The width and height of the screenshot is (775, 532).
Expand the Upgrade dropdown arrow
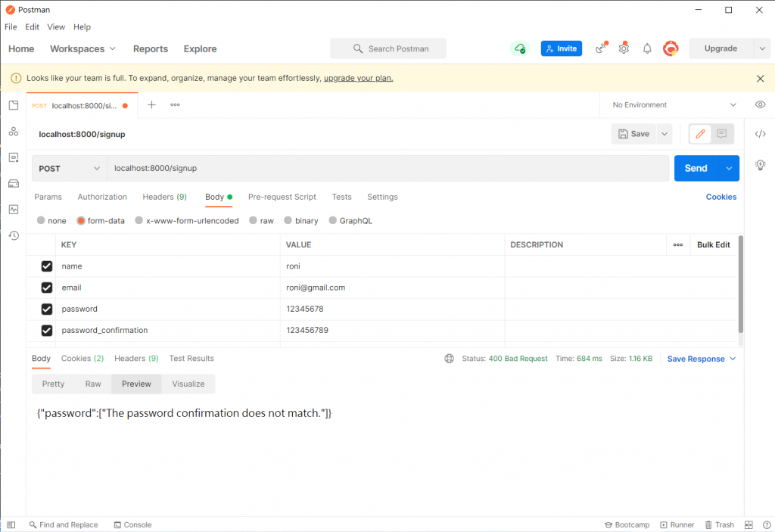pos(762,48)
